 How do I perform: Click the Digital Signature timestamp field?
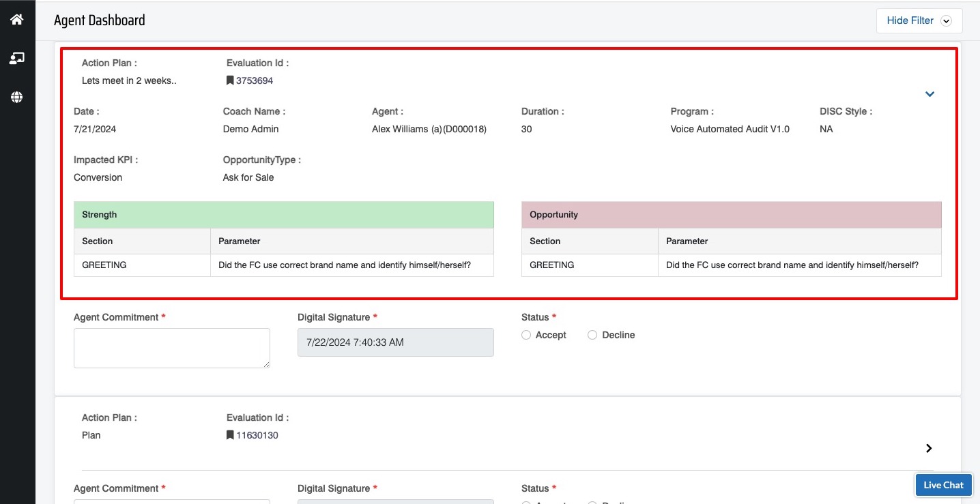(x=395, y=342)
